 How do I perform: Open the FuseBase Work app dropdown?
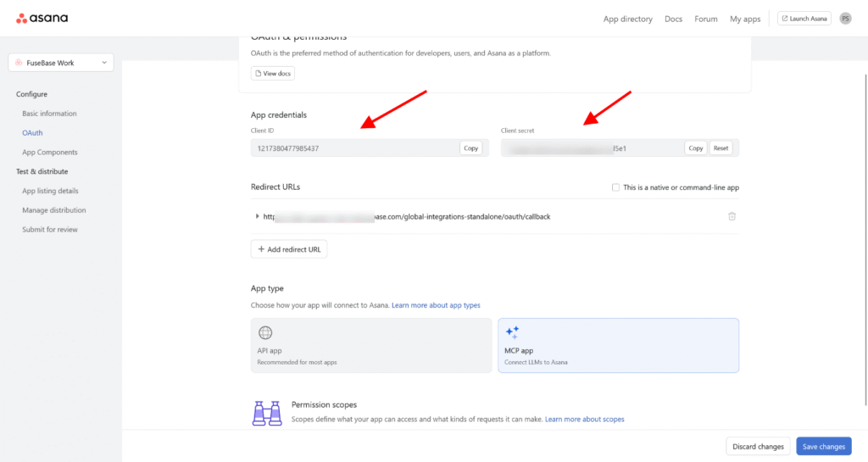tap(61, 63)
